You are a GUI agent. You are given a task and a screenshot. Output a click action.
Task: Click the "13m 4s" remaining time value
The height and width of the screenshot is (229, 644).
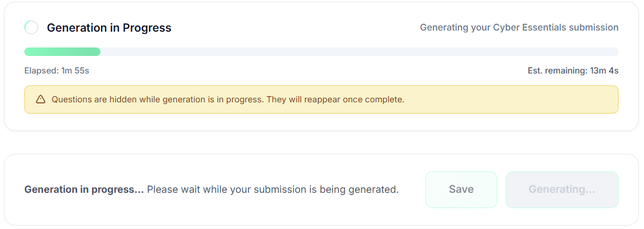point(604,71)
